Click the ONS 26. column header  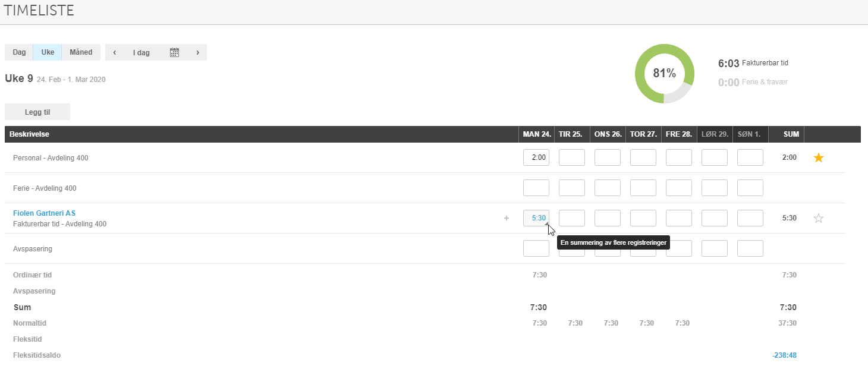tap(608, 134)
